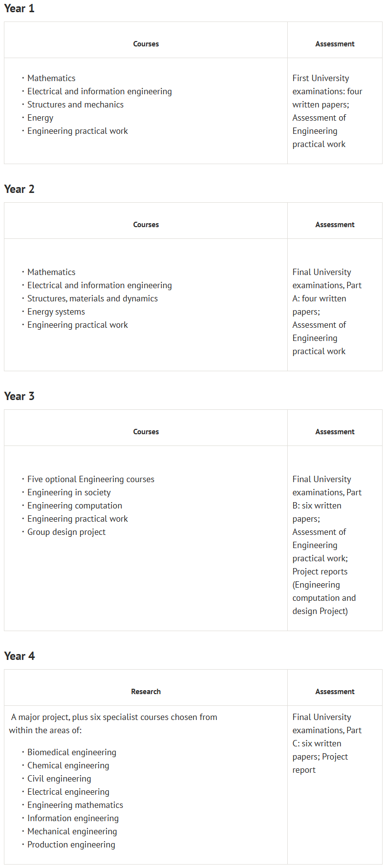Select "Engineering in society" list item

click(69, 492)
